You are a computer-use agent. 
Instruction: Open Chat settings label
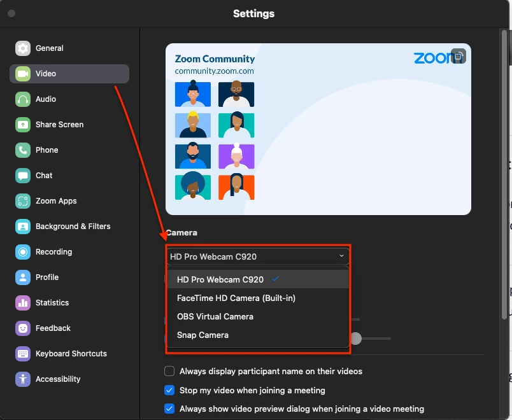(x=44, y=176)
